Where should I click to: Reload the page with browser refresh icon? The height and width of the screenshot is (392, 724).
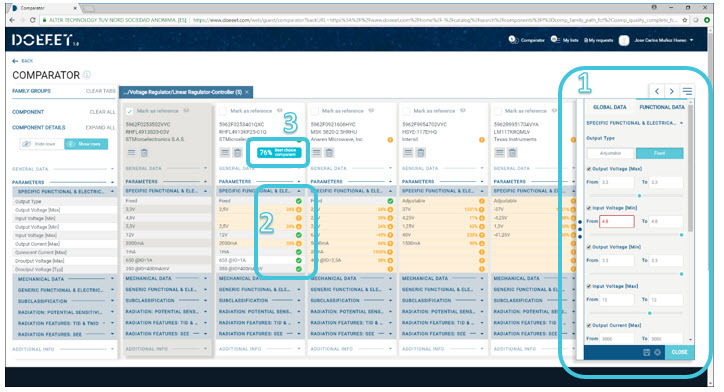32,20
